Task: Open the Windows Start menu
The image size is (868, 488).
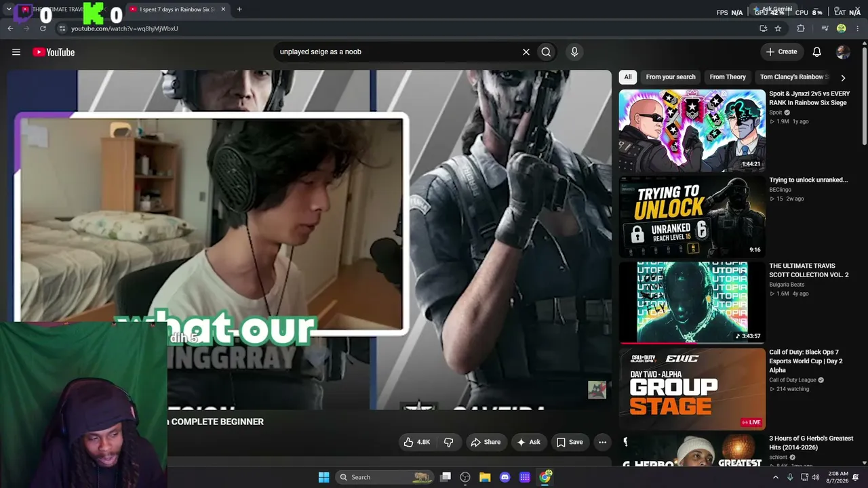Action: (324, 477)
